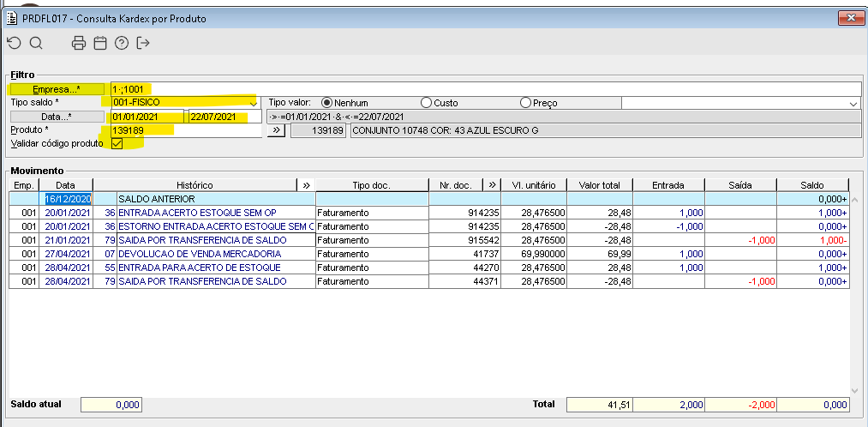The height and width of the screenshot is (427, 868).
Task: Click the window document icon in title bar
Action: coord(11,18)
